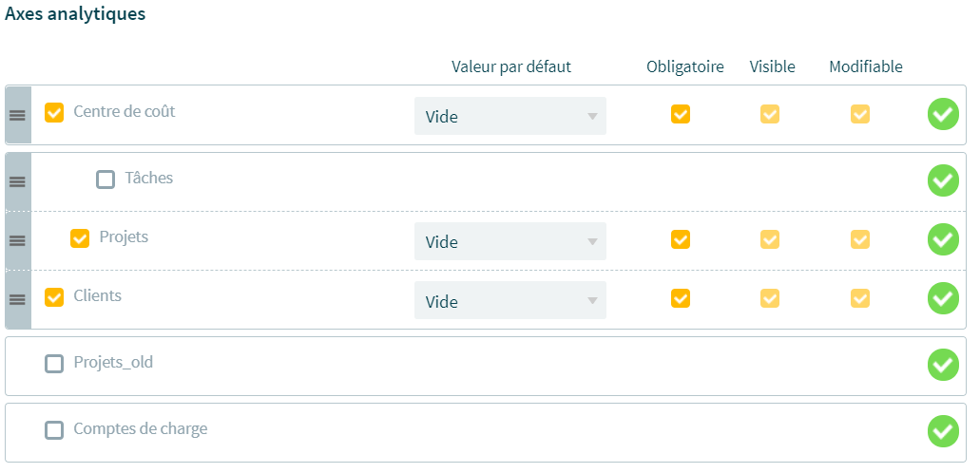Open default value dropdown for Projets
Screen dimensions: 980x473
(510, 241)
